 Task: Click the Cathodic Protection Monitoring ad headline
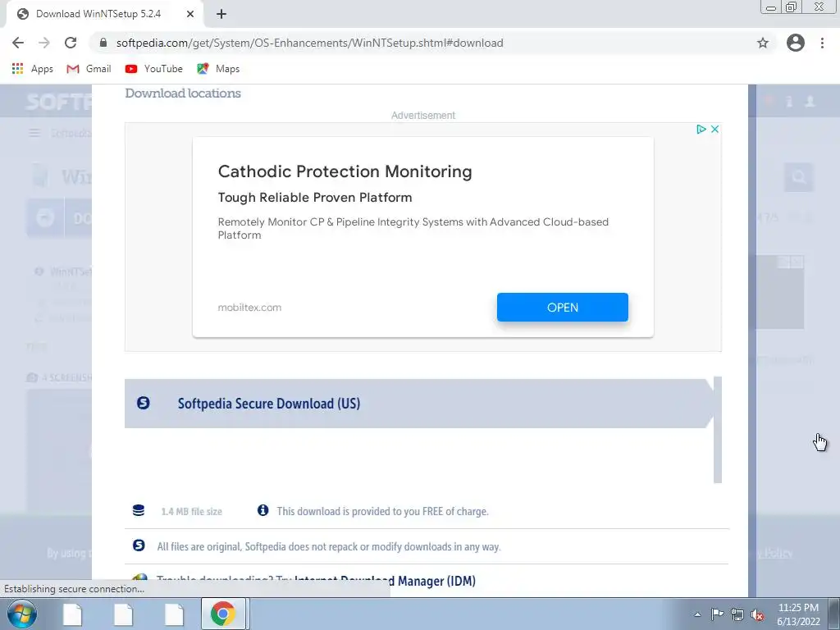345,171
